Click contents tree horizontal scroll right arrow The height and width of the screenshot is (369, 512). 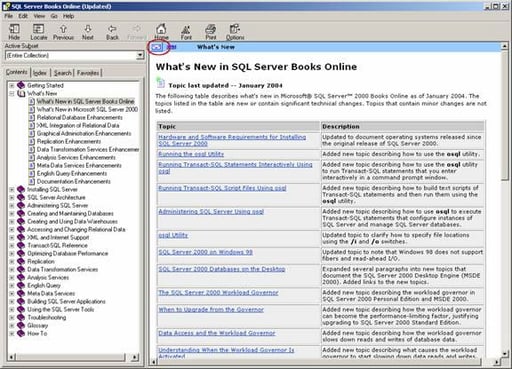pyautogui.click(x=135, y=357)
